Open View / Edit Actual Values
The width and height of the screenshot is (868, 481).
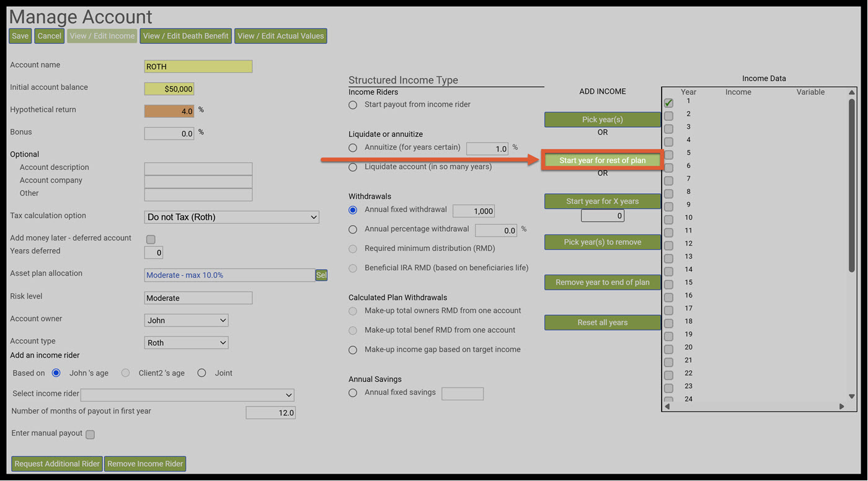click(x=281, y=36)
